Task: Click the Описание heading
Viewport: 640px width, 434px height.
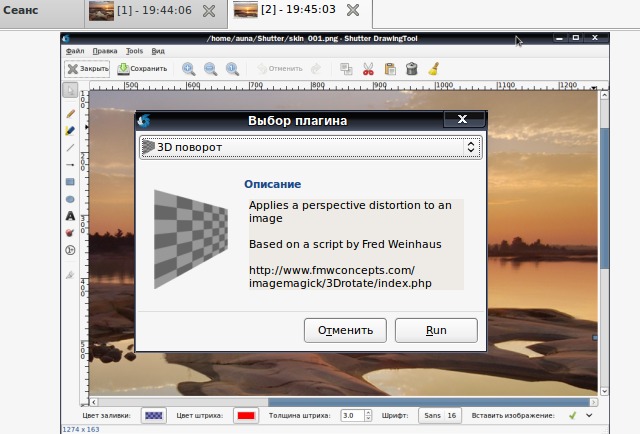Action: (273, 184)
